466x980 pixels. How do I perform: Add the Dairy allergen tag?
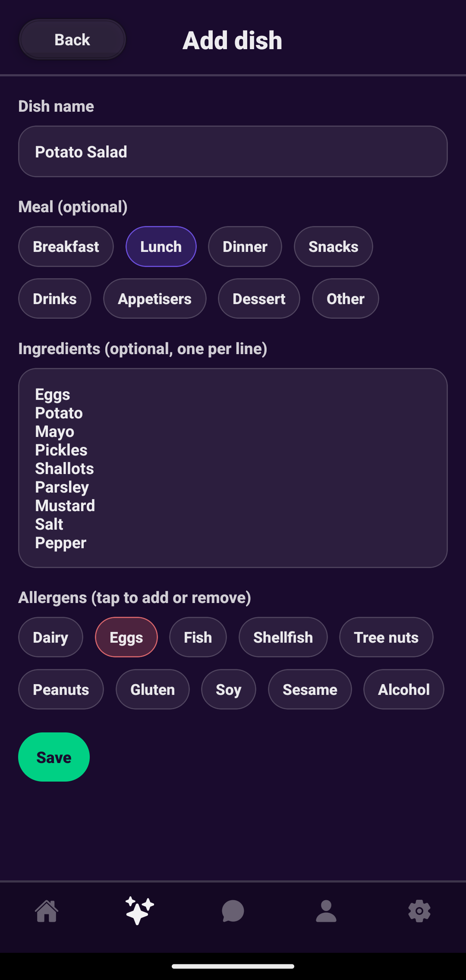[50, 637]
